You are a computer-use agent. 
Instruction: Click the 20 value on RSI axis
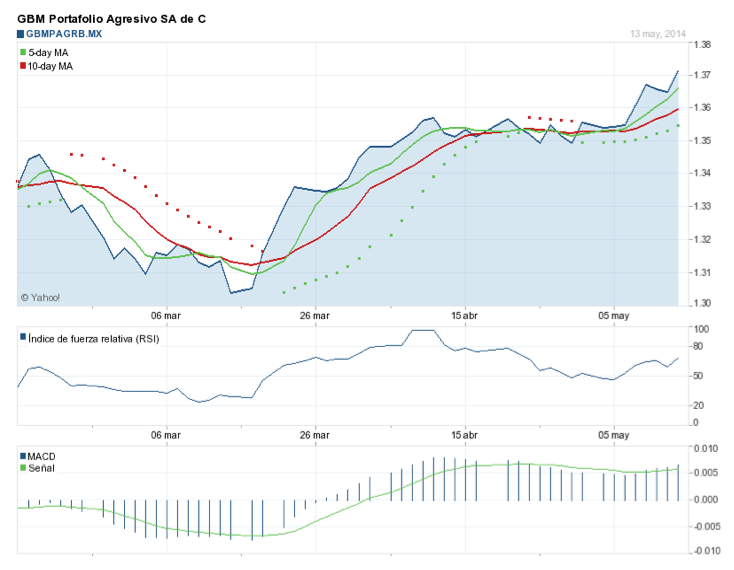coord(698,406)
